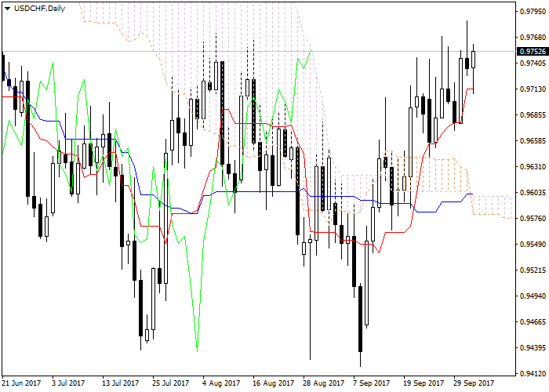Click the 0.95490 price scale label

[x=533, y=245]
